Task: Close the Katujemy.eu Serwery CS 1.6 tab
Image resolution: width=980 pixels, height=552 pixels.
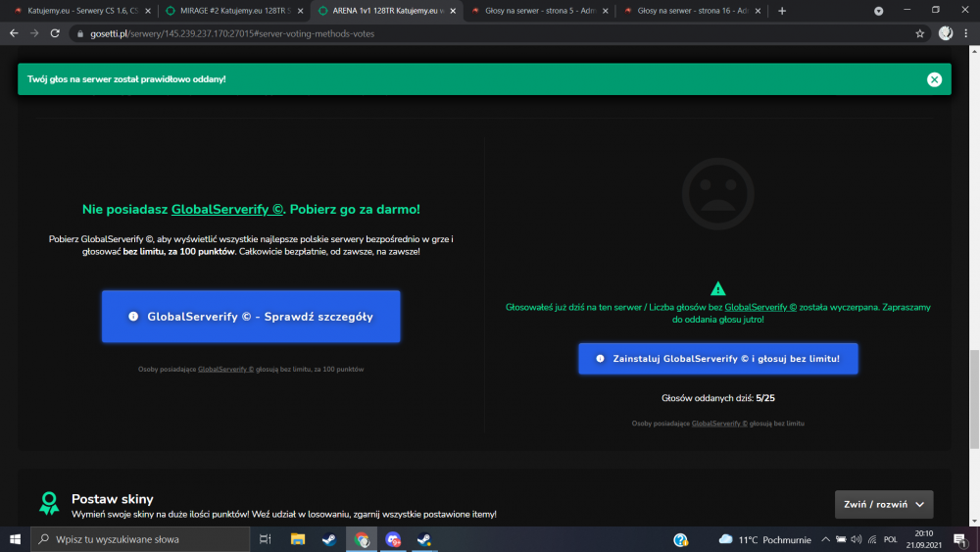Action: tap(148, 11)
